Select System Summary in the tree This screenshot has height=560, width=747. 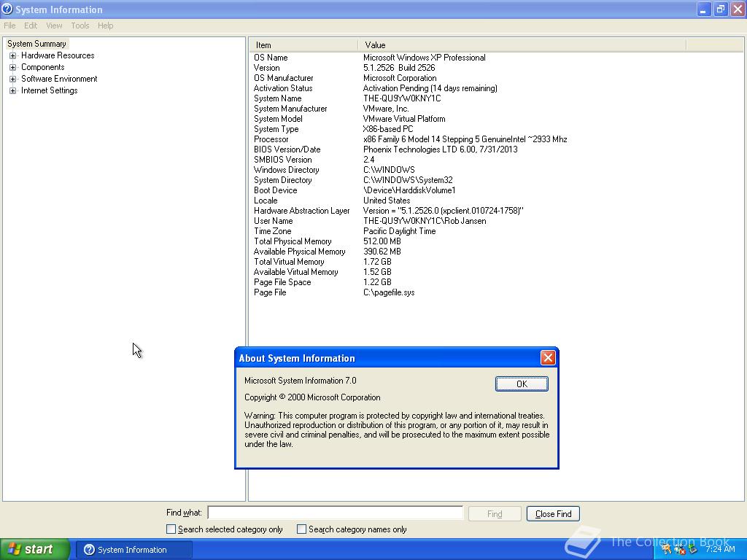(36, 44)
